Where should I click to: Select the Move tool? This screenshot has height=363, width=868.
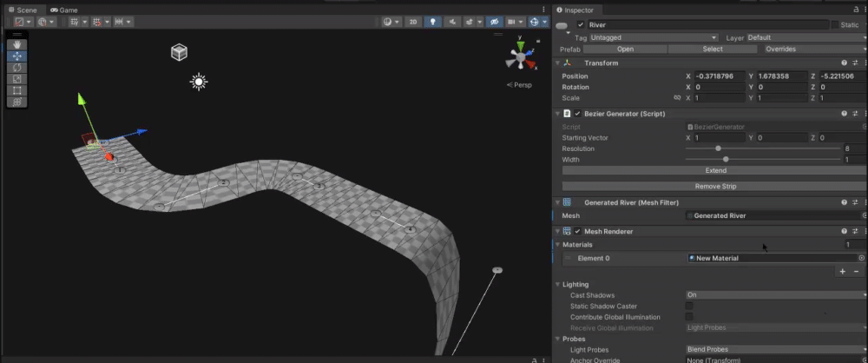tap(17, 56)
